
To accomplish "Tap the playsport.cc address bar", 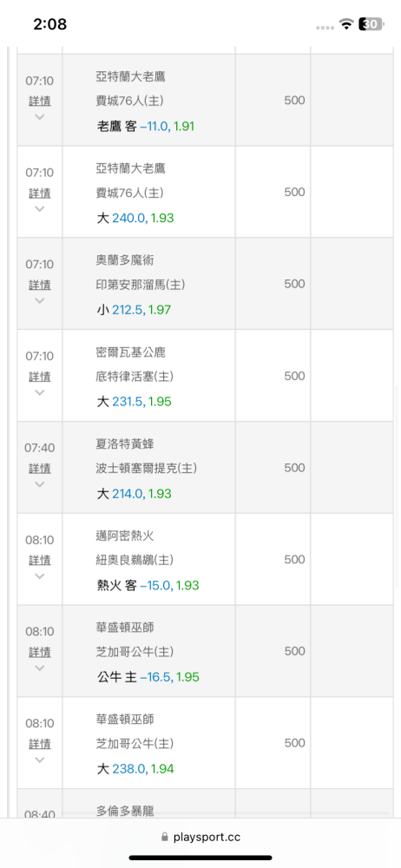I will (x=200, y=838).
